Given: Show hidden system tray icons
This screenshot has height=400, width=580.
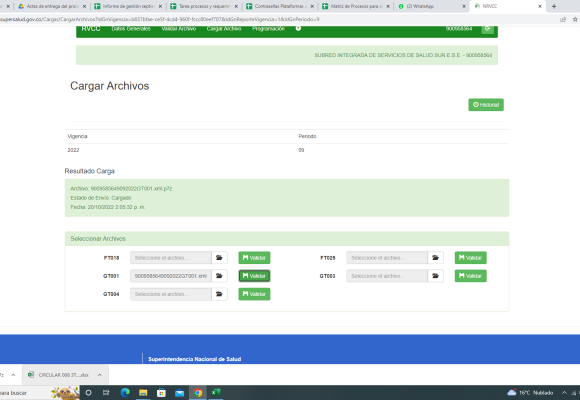Looking at the screenshot, I should [x=564, y=393].
